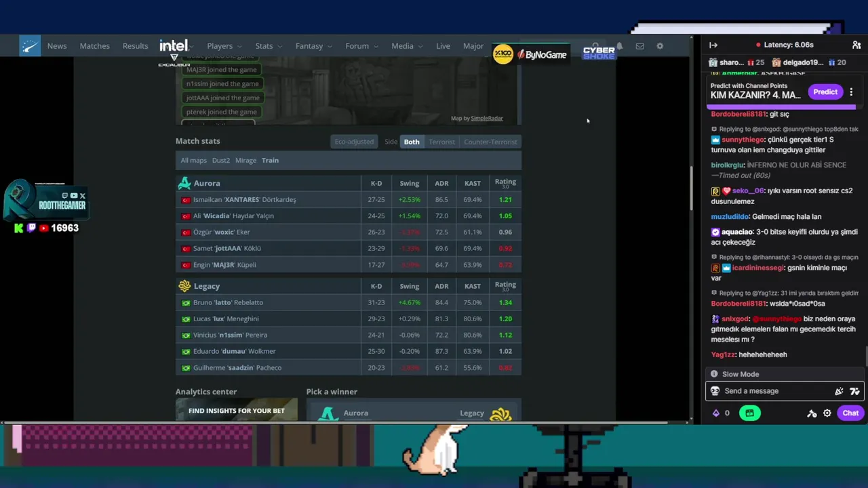Click sharo gift leaderboard avatar
Image resolution: width=868 pixels, height=488 pixels.
click(x=713, y=62)
